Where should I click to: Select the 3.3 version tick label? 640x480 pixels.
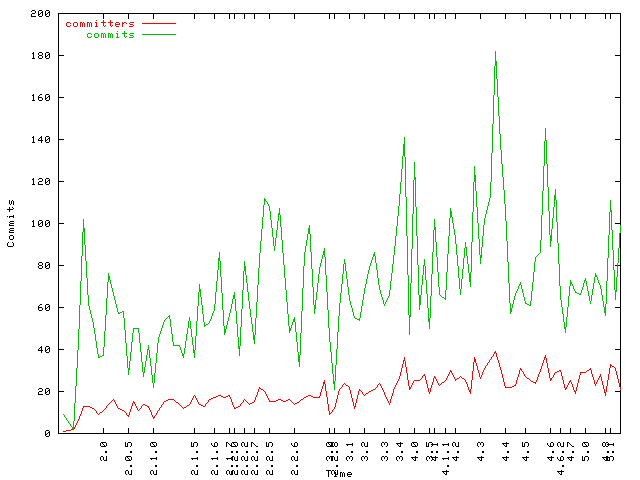pyautogui.click(x=386, y=450)
